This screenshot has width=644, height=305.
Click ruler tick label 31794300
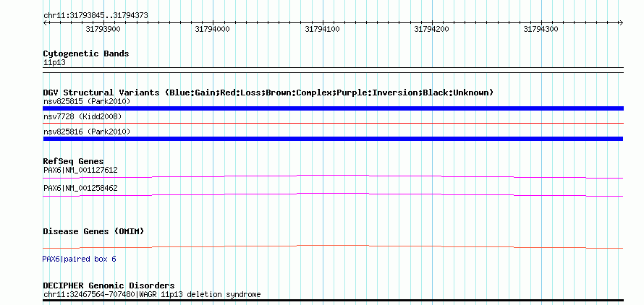541,29
